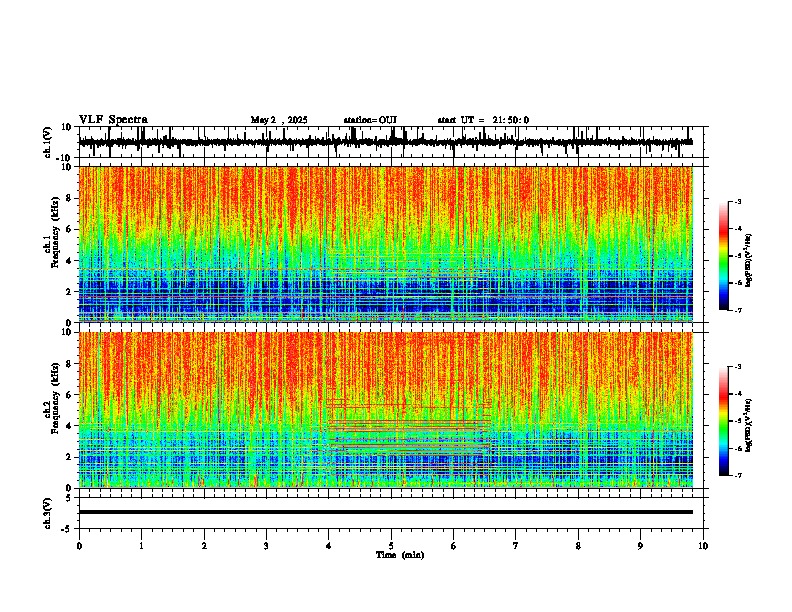Click the "-7" value below ch.1 color bar
The height and width of the screenshot is (612, 792).
tap(738, 310)
